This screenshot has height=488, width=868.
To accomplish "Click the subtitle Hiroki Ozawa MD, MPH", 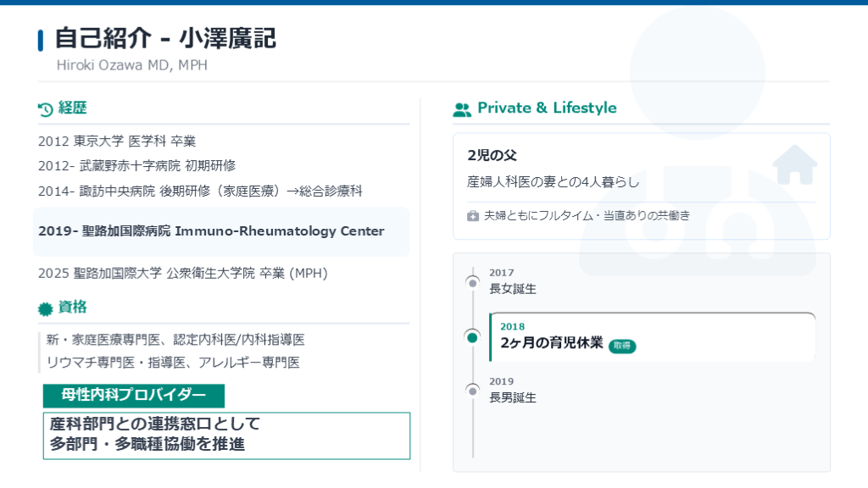I will click(x=131, y=65).
